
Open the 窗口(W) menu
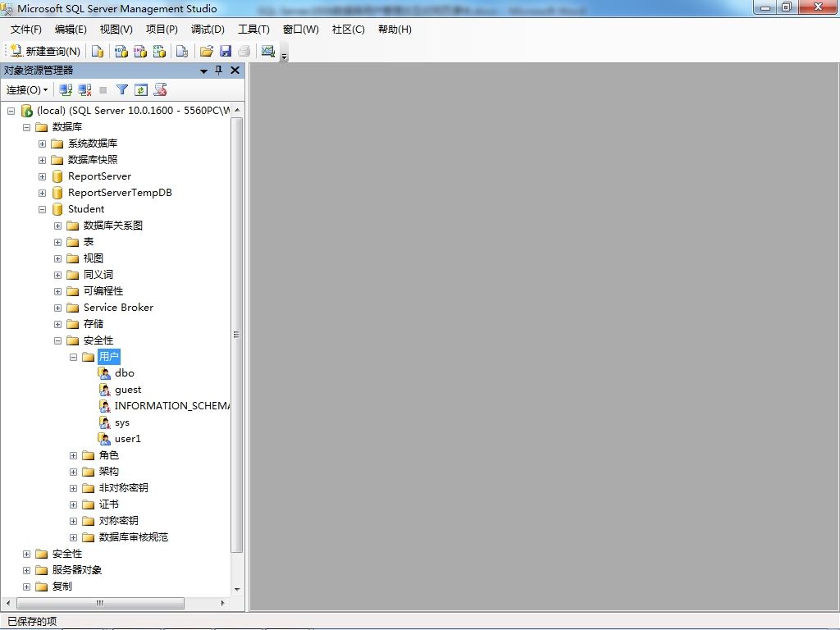pos(300,30)
